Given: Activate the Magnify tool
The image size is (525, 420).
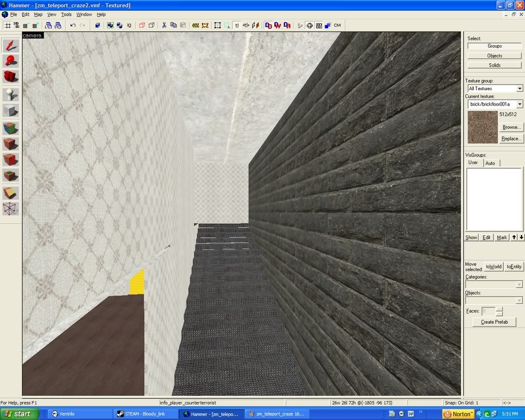Looking at the screenshot, I should tap(11, 62).
